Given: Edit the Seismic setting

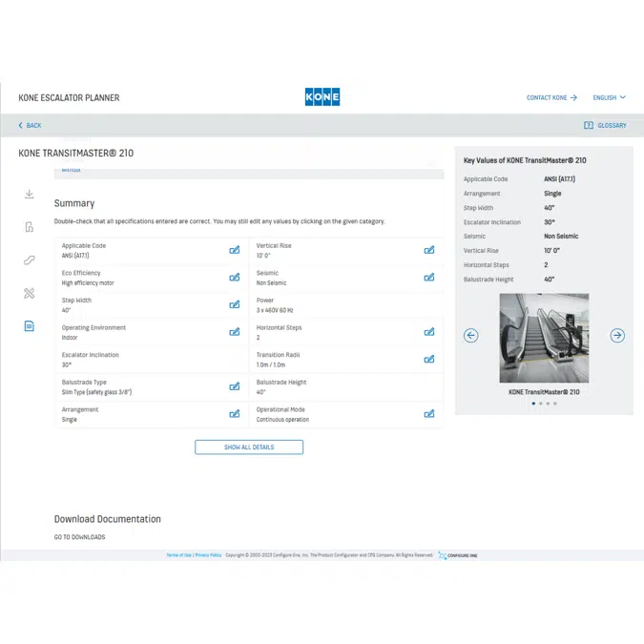Looking at the screenshot, I should tap(429, 278).
